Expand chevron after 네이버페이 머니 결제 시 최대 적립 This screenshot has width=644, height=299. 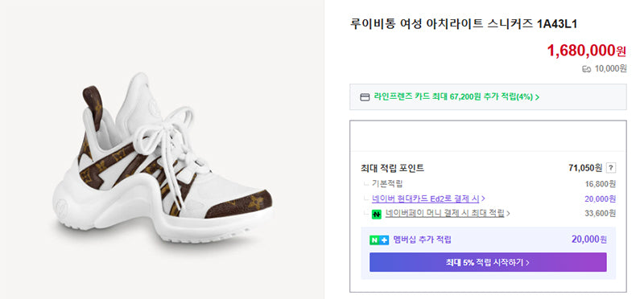point(508,213)
